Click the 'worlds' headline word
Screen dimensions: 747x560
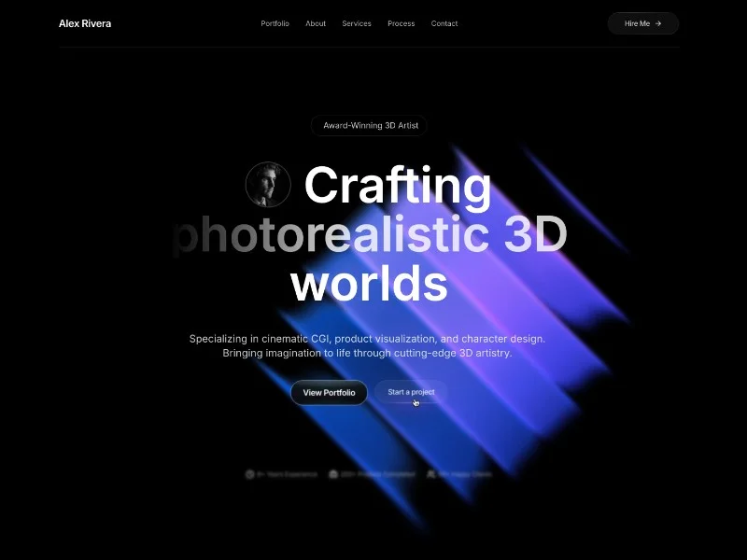coord(369,284)
